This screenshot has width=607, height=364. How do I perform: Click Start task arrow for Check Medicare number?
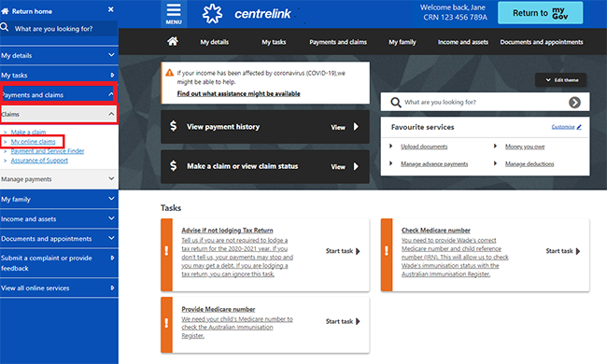(x=578, y=251)
